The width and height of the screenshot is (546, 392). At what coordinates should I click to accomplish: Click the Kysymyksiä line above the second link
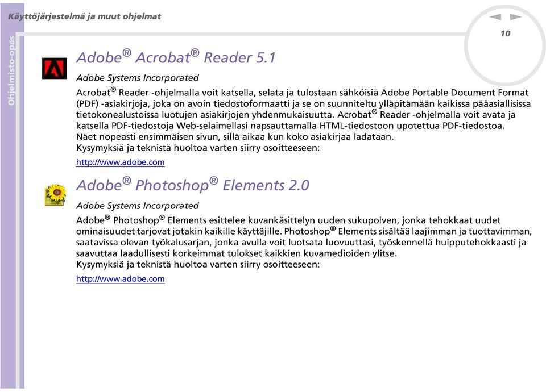(x=198, y=264)
